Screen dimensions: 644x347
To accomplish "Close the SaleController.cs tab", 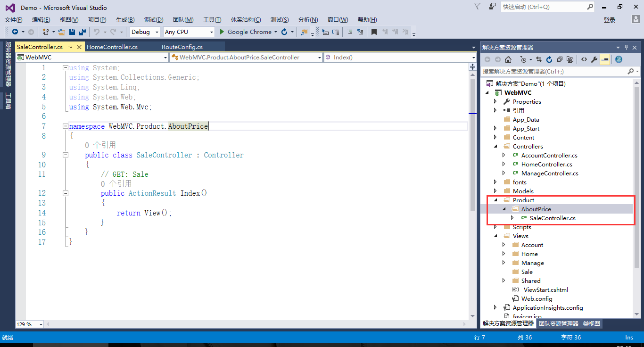I will pyautogui.click(x=79, y=47).
